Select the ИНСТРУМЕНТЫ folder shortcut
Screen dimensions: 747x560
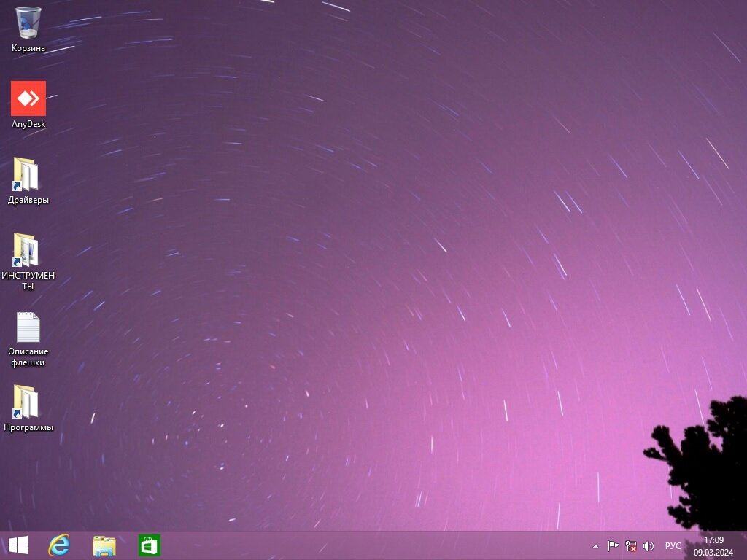coord(26,249)
